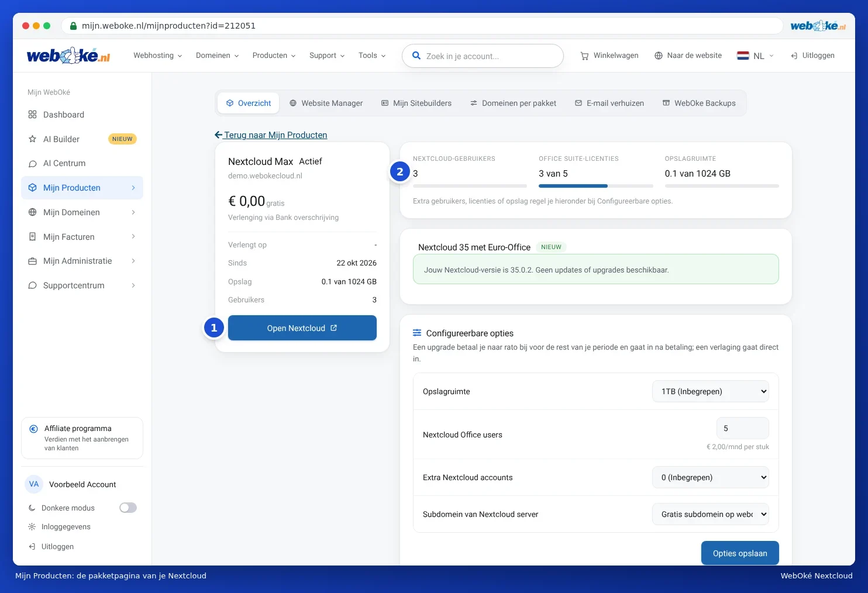Image resolution: width=868 pixels, height=593 pixels.
Task: Open the Extra Nextcloud accounts dropdown
Action: (711, 477)
